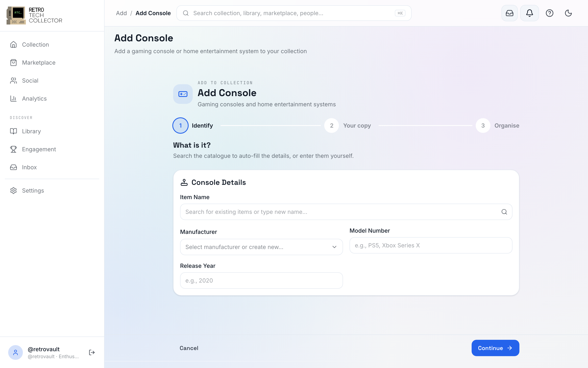588x368 pixels.
Task: Open the Collection menu item
Action: (x=52, y=45)
